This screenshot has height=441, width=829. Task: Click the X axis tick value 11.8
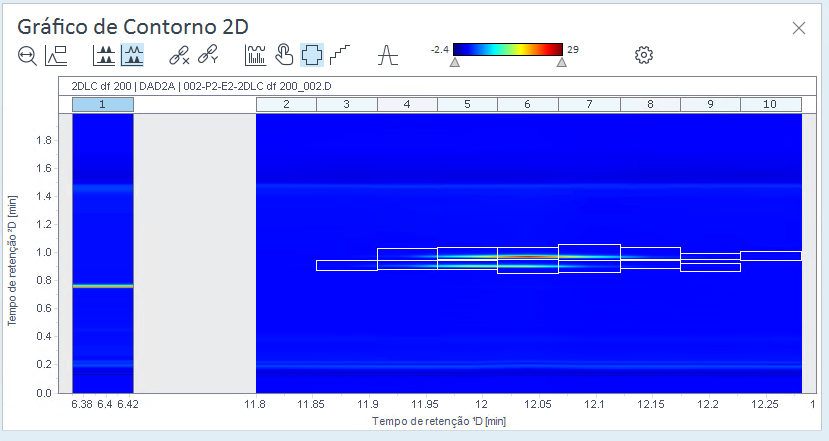point(255,405)
